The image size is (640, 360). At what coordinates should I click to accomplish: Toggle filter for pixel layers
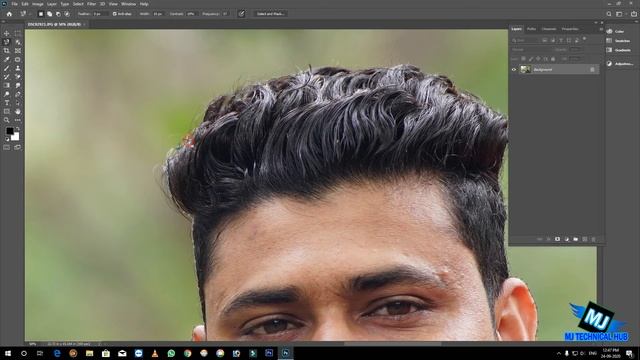[544, 40]
